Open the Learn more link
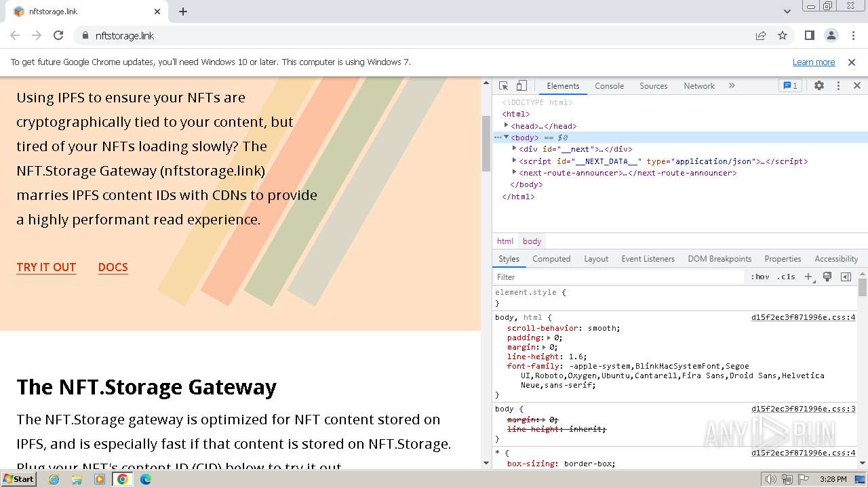Screen dimensions: 868x488 814,62
